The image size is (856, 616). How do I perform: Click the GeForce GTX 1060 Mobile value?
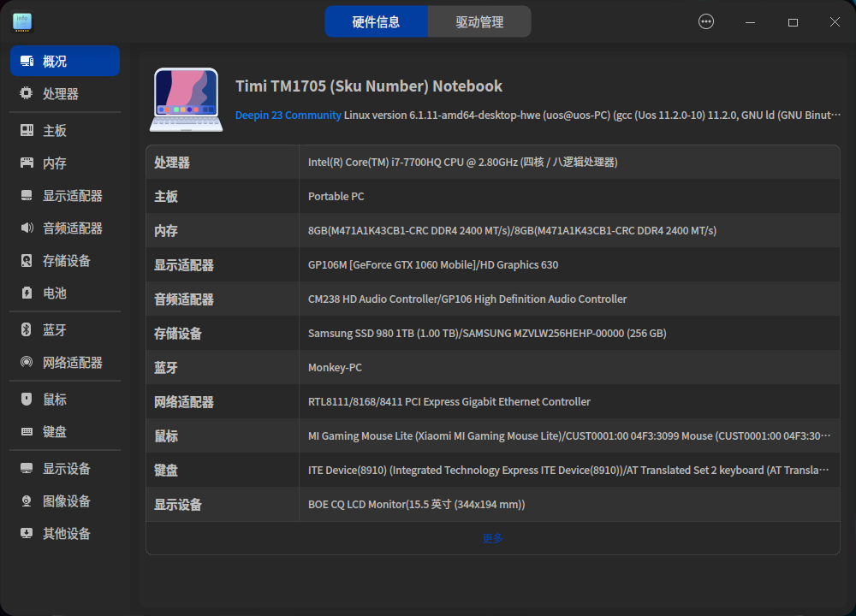433,264
